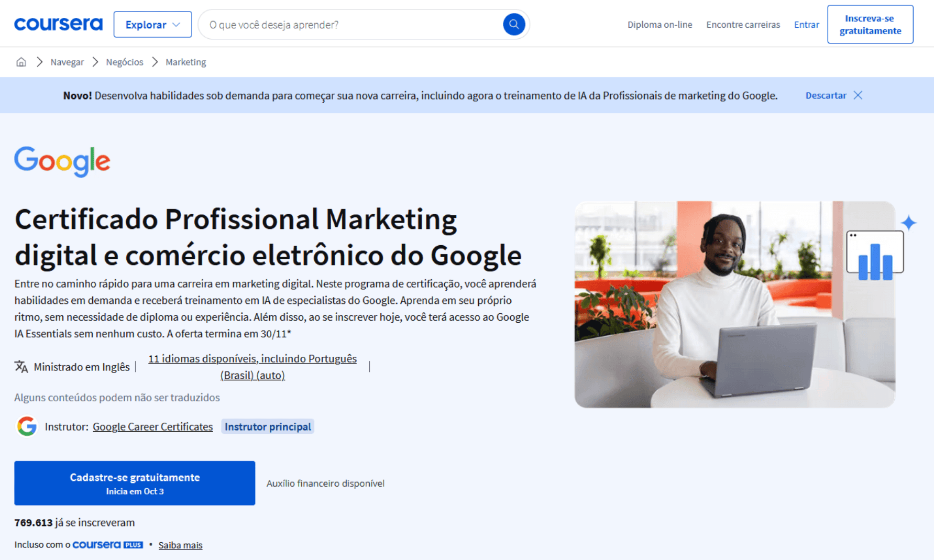Click the Google G instructor avatar
934x560 pixels.
[26, 426]
